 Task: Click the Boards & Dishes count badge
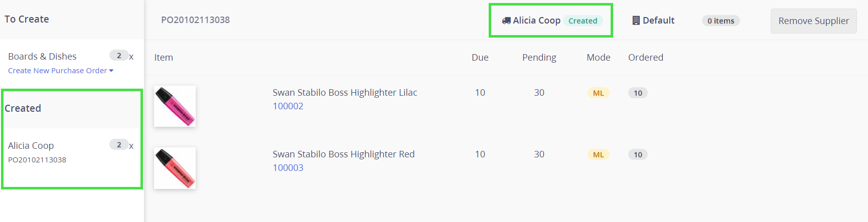pos(119,56)
